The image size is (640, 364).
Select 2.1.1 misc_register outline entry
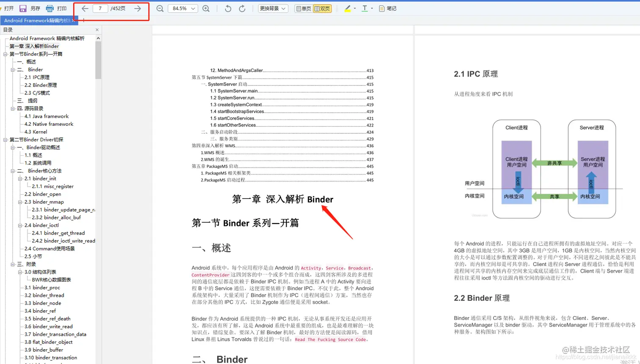pos(52,186)
